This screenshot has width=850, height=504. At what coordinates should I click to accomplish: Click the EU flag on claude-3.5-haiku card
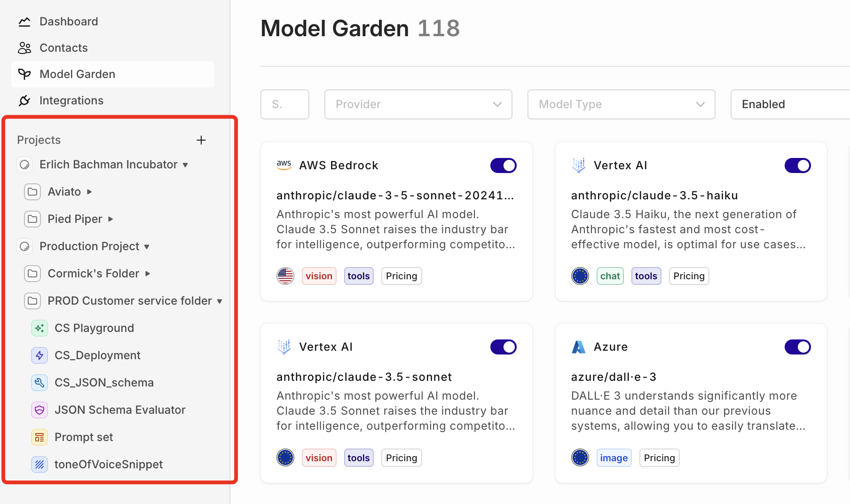(580, 276)
